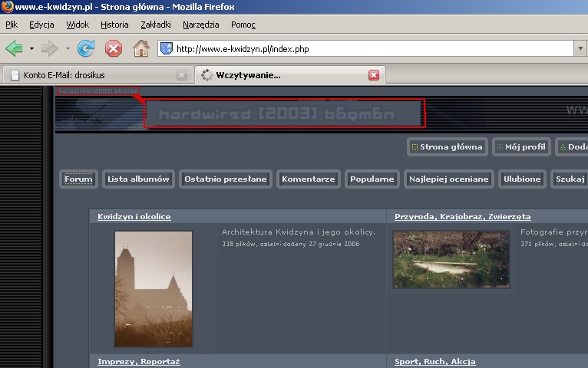Close the loading tab with red X
The image size is (588, 368).
point(374,75)
